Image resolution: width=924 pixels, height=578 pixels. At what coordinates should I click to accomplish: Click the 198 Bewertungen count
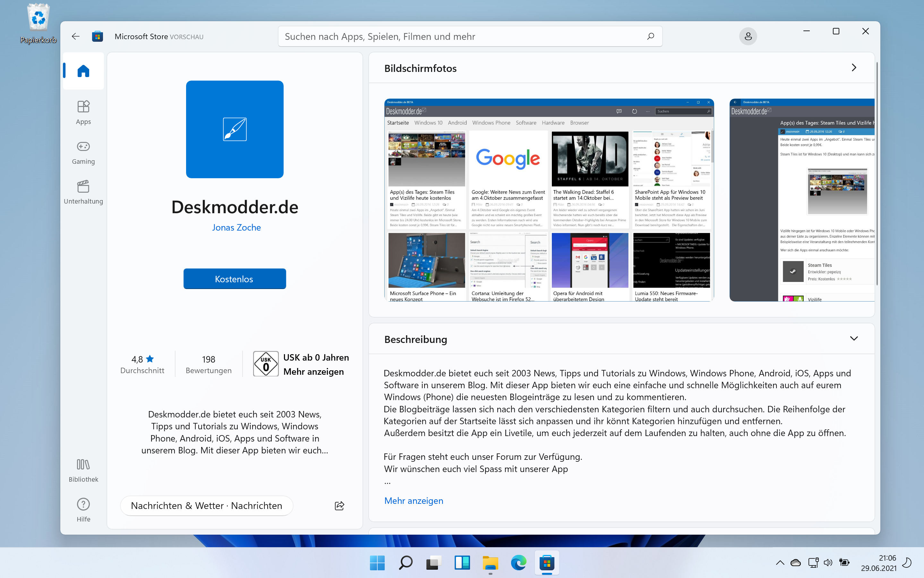click(x=209, y=364)
